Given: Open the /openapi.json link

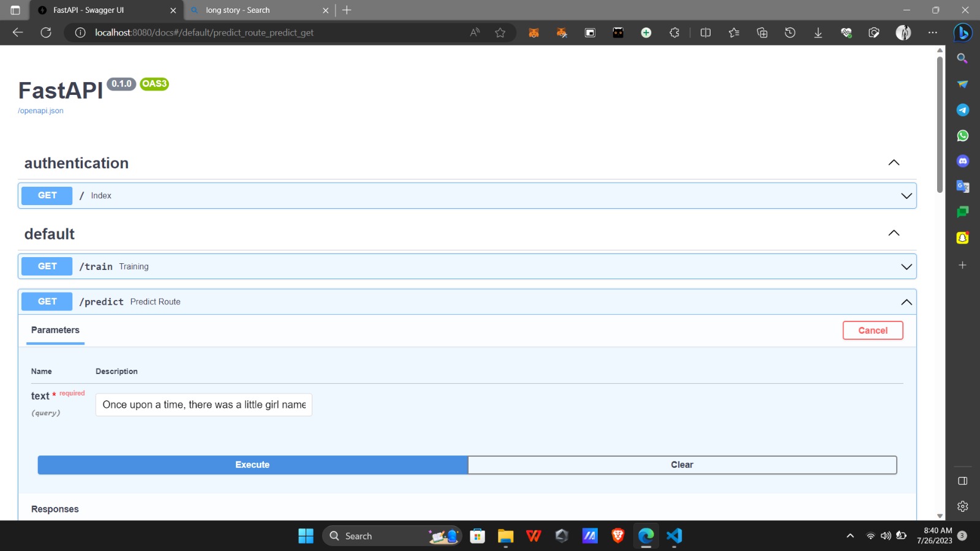Looking at the screenshot, I should (x=40, y=111).
